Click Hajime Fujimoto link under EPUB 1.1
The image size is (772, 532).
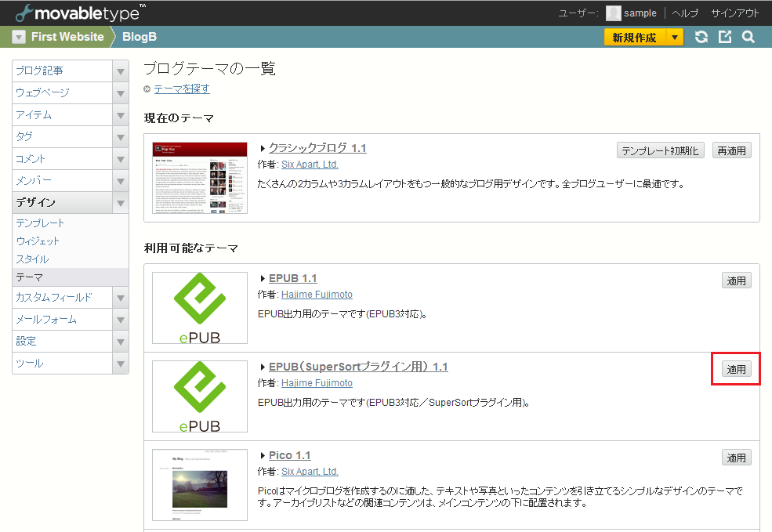(317, 295)
